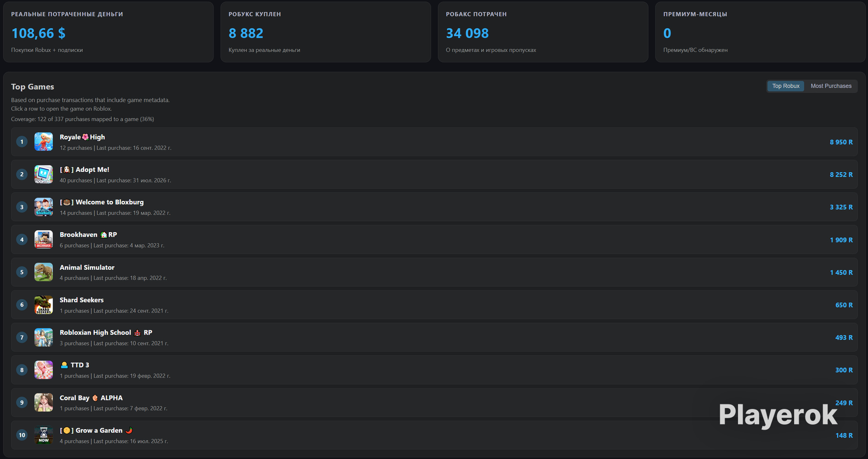
Task: Click the rank 5 badge
Action: (x=22, y=272)
